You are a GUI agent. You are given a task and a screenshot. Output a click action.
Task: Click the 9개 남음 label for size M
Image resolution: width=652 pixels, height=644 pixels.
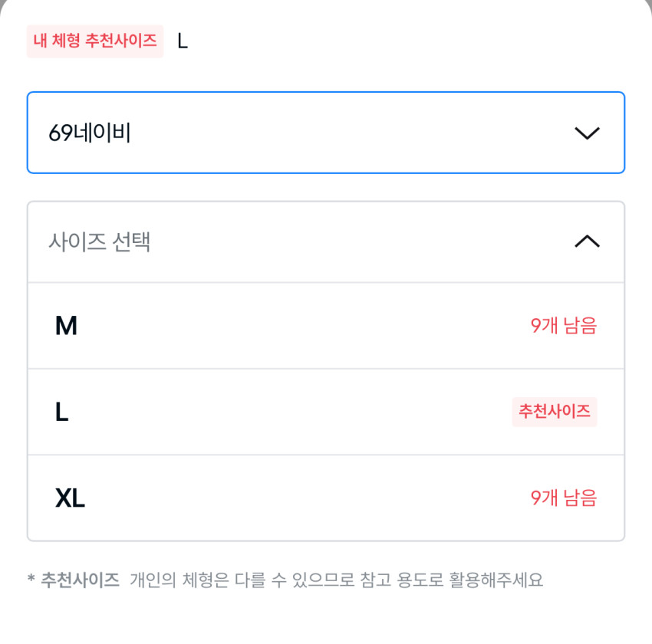563,326
